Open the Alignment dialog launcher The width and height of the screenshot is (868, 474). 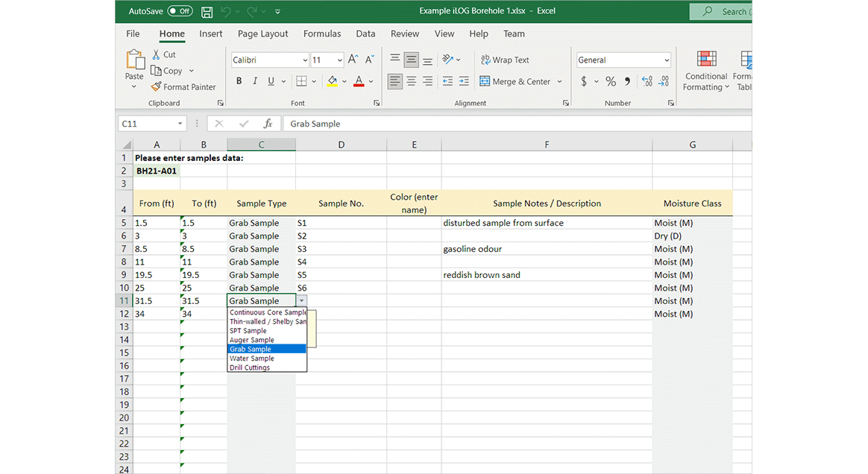tap(566, 103)
